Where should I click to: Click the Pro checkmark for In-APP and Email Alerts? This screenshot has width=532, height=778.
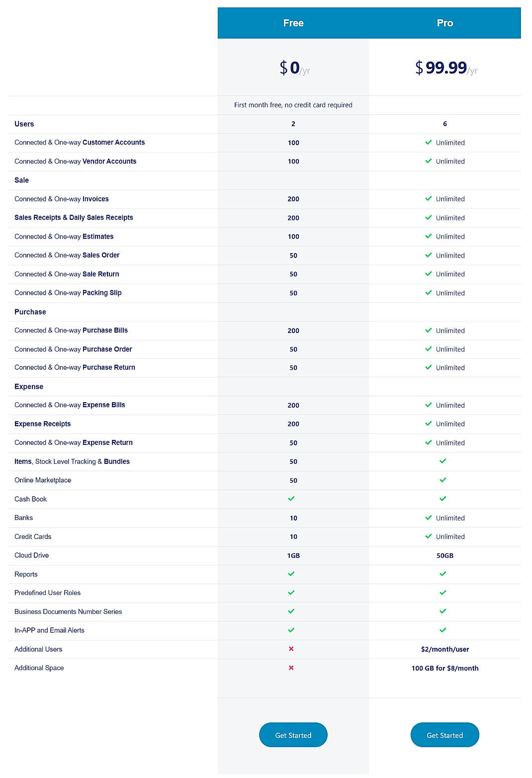coord(442,630)
